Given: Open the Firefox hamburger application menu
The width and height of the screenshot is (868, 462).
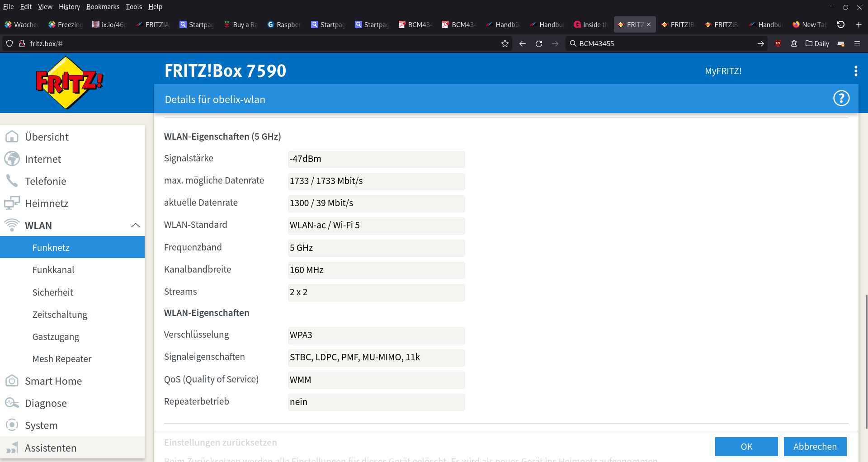Looking at the screenshot, I should pos(857,44).
